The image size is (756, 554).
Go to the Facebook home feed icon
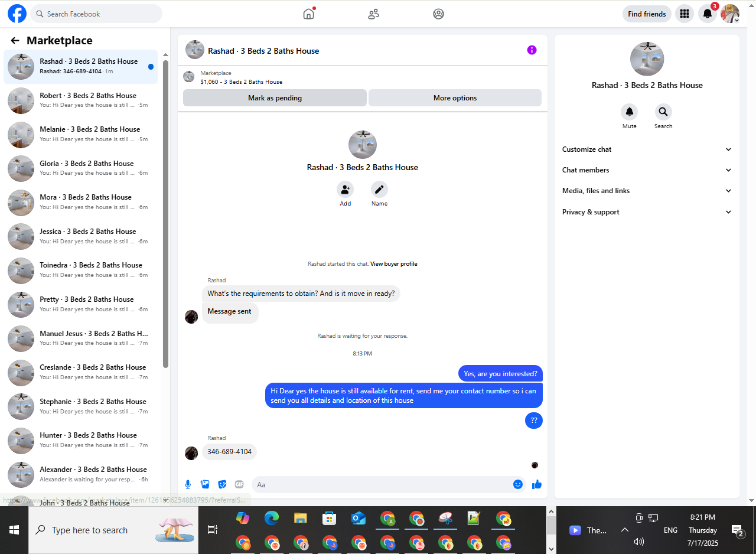(308, 14)
